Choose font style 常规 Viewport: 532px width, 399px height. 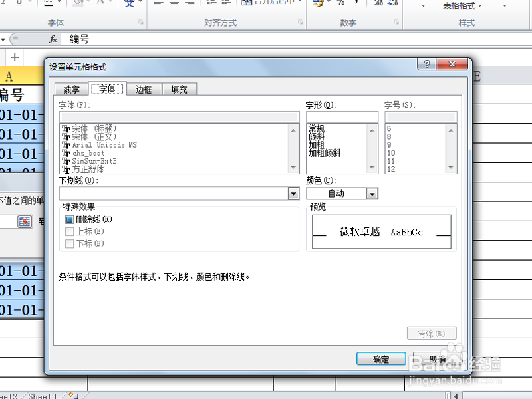click(317, 128)
